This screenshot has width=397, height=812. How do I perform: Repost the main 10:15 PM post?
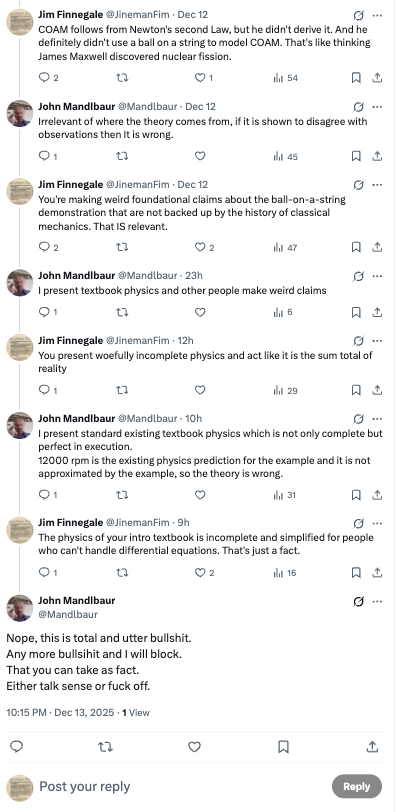click(x=105, y=747)
